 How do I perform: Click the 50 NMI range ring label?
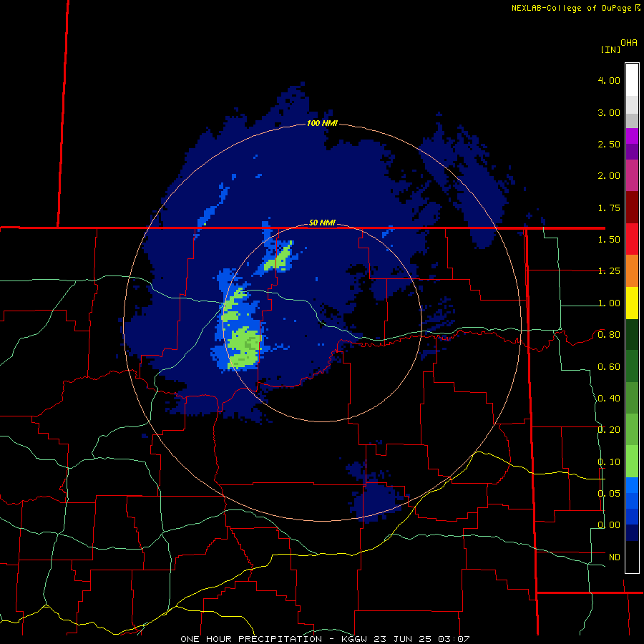coord(322,223)
